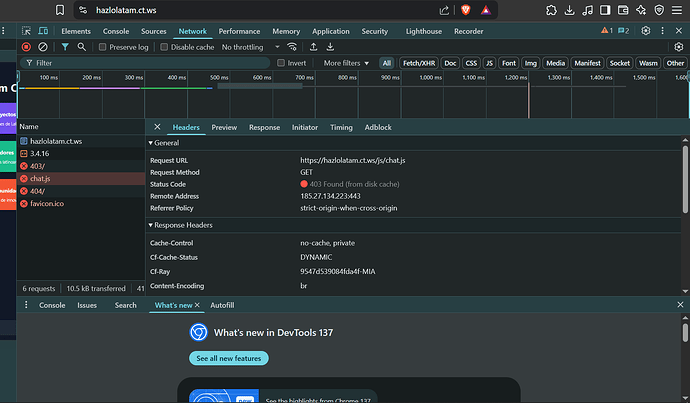
Task: Open the Lighthouse panel tab
Action: 424,31
